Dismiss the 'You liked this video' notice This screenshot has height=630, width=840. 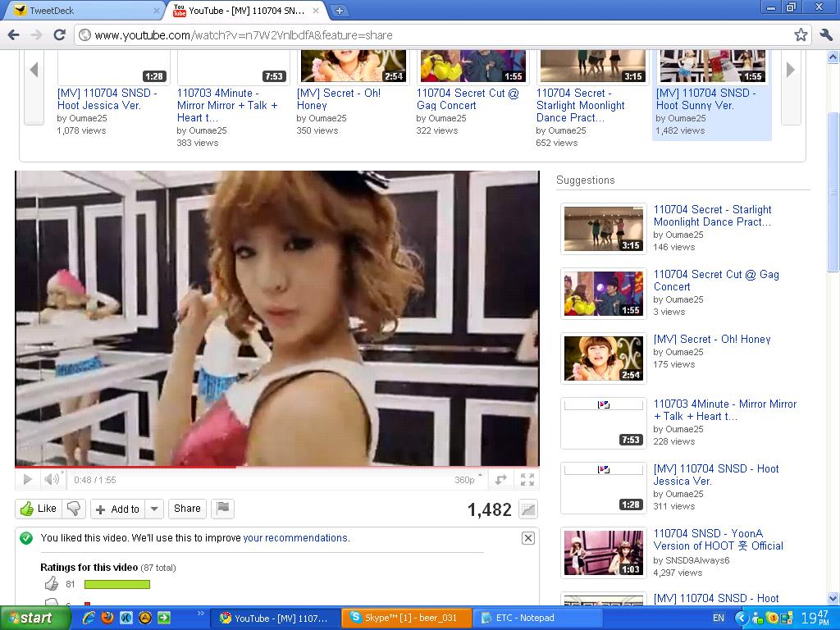[x=527, y=538]
